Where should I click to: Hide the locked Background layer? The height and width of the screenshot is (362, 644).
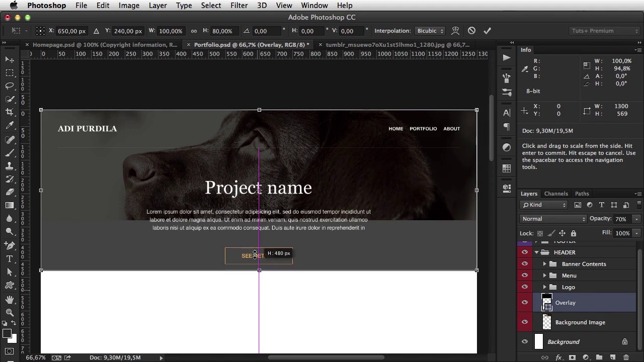coord(525,342)
